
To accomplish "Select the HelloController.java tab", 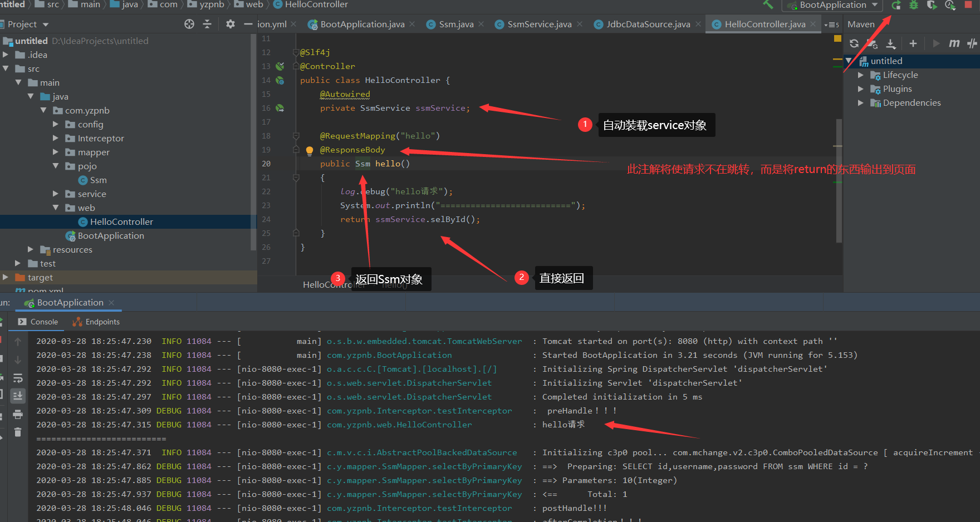I will 765,24.
